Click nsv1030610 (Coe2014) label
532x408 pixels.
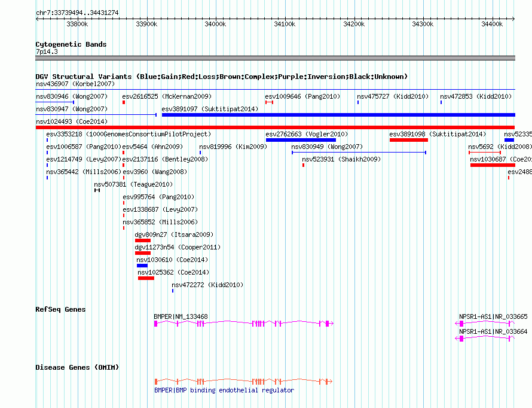pyautogui.click(x=172, y=260)
